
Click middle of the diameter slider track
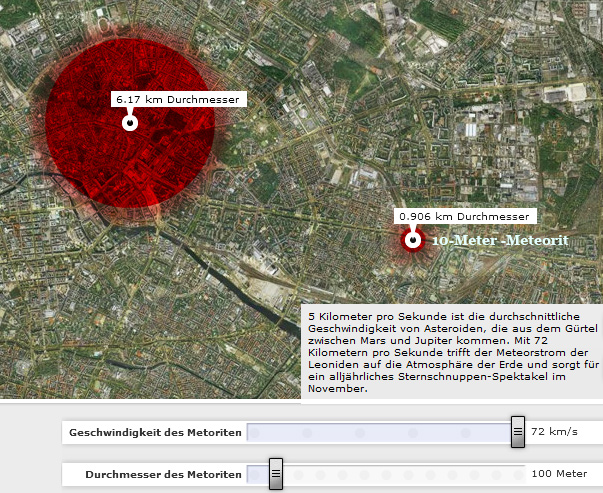pyautogui.click(x=386, y=473)
